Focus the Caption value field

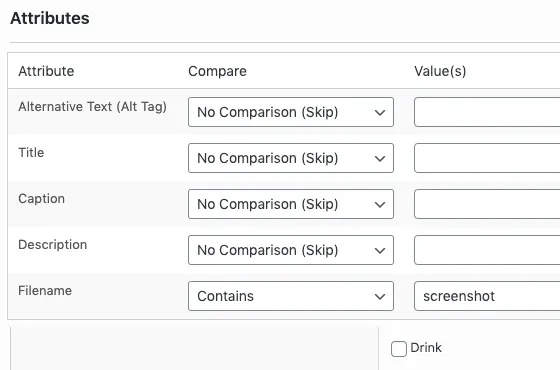(x=487, y=204)
